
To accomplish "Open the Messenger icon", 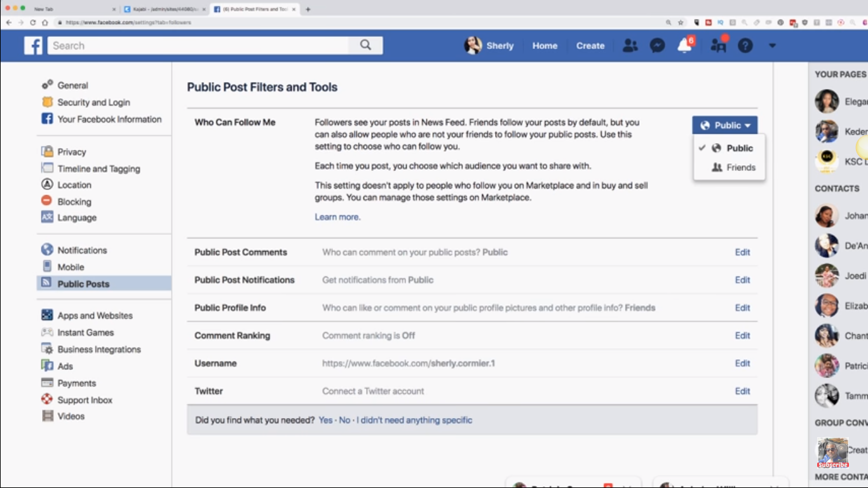I will pos(657,46).
